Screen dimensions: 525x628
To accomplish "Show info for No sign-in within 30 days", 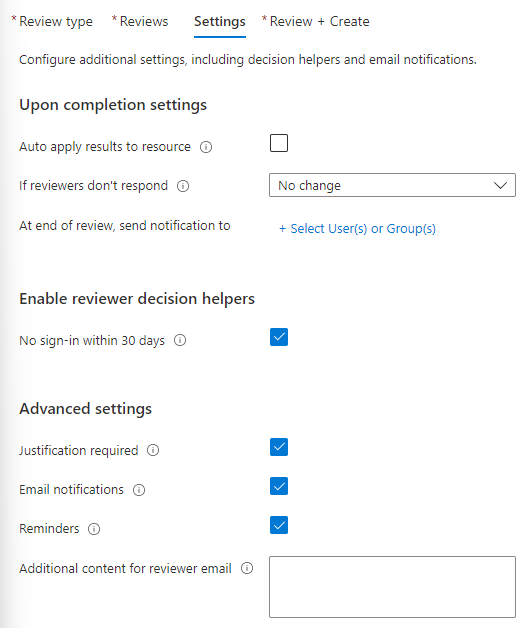I will (180, 340).
